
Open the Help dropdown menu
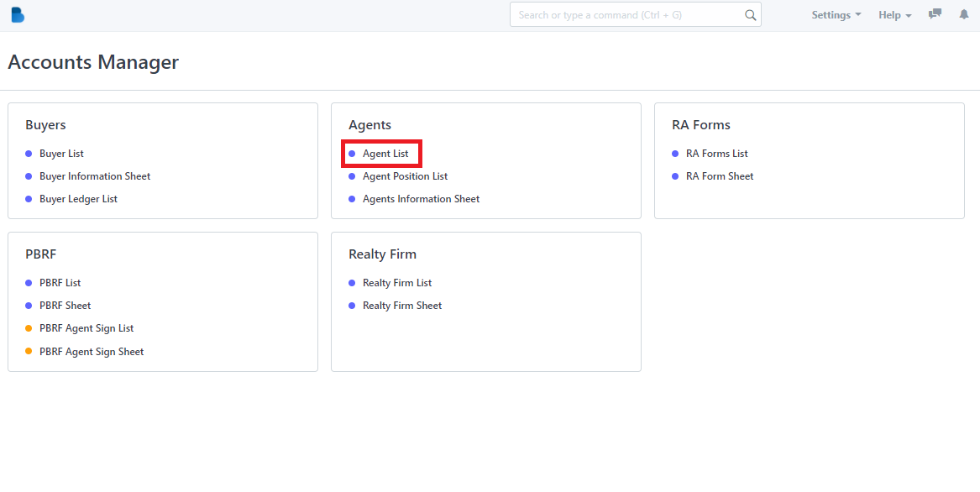pos(895,15)
